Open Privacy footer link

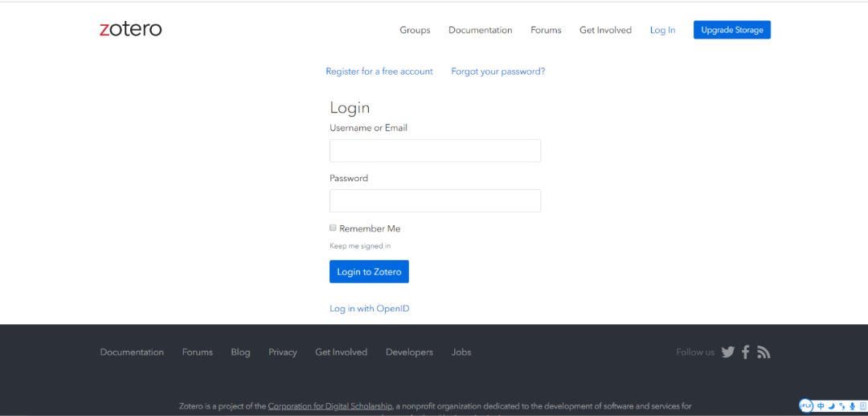tap(283, 352)
